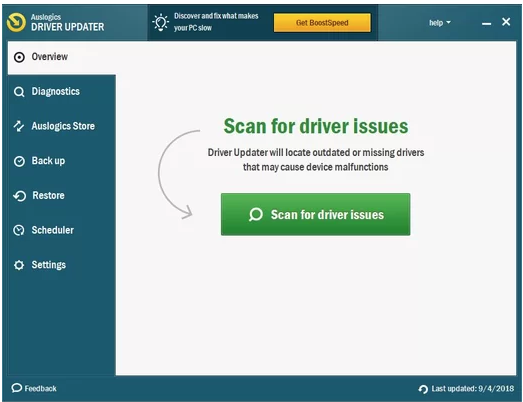This screenshot has height=402, width=523.
Task: Click the Restore circular arrow icon
Action: 19,196
